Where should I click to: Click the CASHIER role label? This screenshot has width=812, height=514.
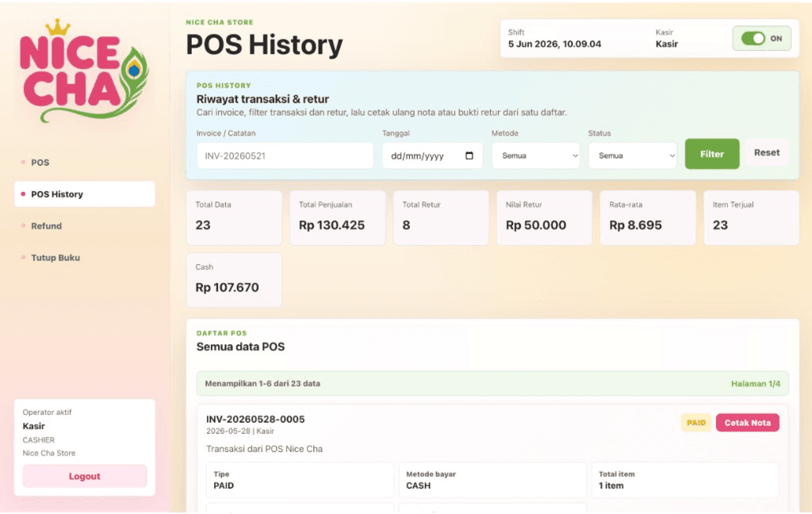pos(38,440)
